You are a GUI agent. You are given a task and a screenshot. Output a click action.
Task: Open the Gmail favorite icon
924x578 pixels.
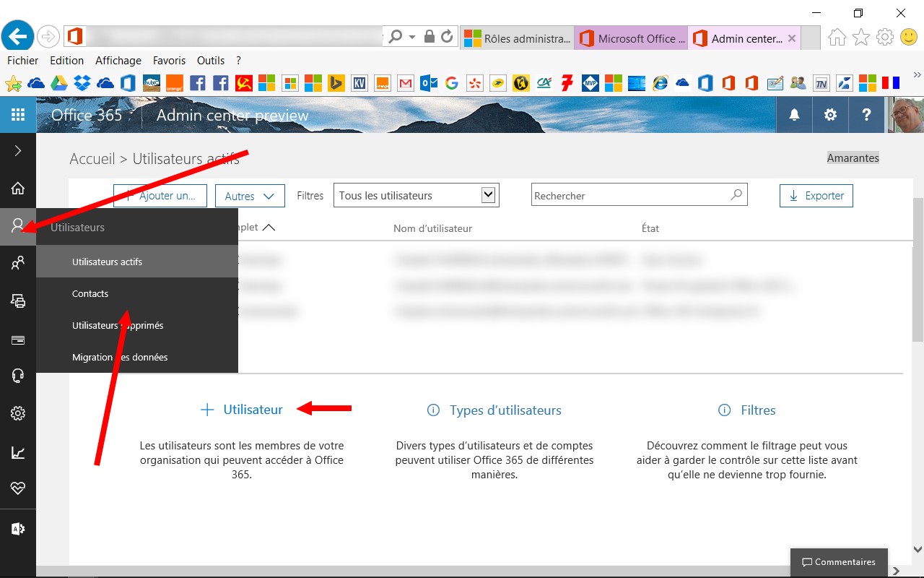(405, 83)
